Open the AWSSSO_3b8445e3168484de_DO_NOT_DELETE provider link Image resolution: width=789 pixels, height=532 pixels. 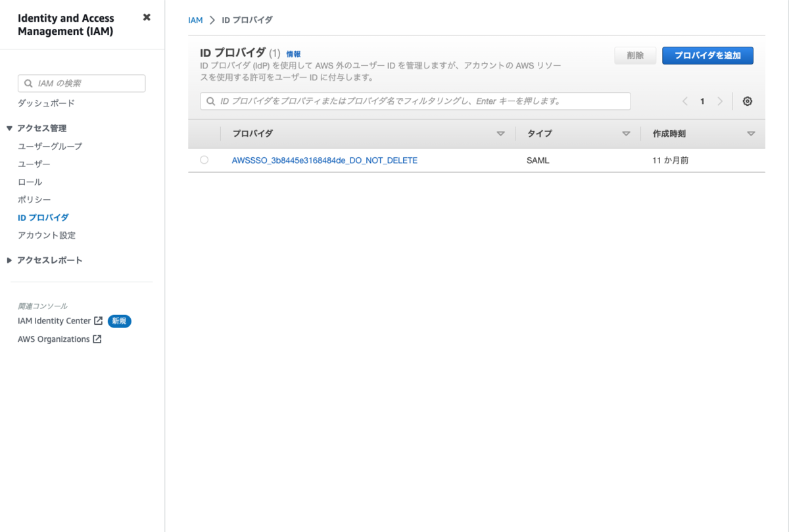pos(325,159)
